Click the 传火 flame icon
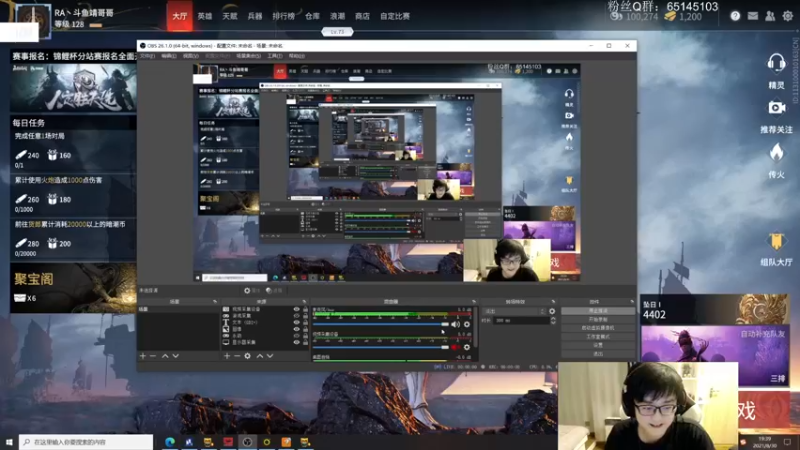This screenshot has height=450, width=800. [776, 152]
